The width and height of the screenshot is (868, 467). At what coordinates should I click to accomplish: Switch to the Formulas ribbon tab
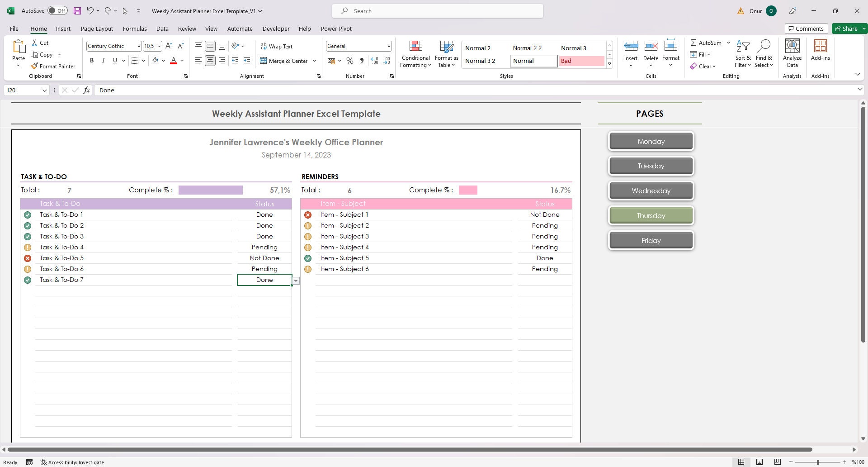pyautogui.click(x=135, y=29)
